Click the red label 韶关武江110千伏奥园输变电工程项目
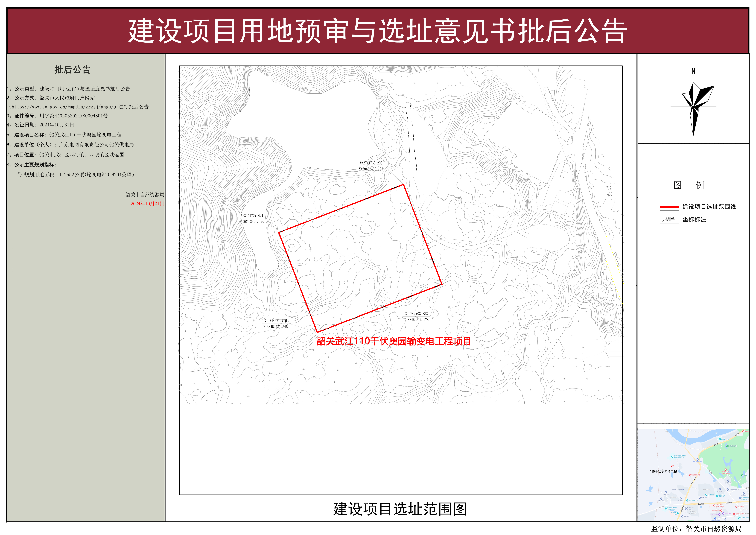The width and height of the screenshot is (756, 535). (394, 341)
